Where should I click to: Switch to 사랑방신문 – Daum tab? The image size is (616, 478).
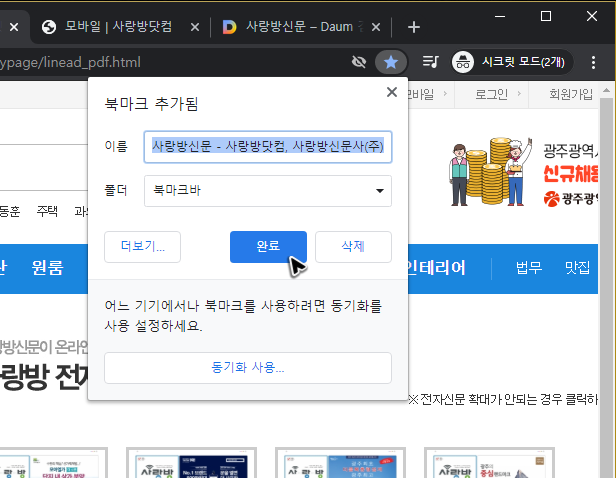(299, 27)
